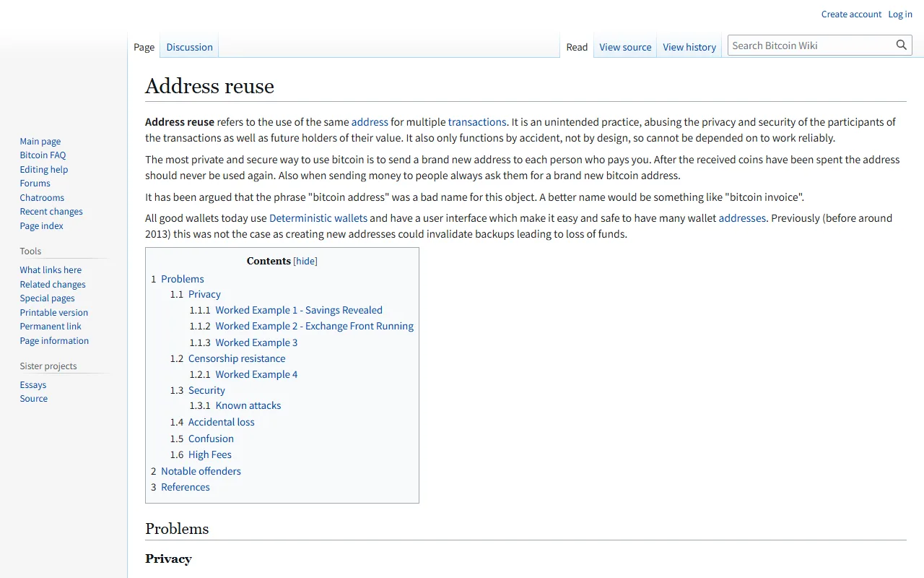Follow the 'address' link in first paragraph
Screen dimensions: 924x578
point(370,122)
